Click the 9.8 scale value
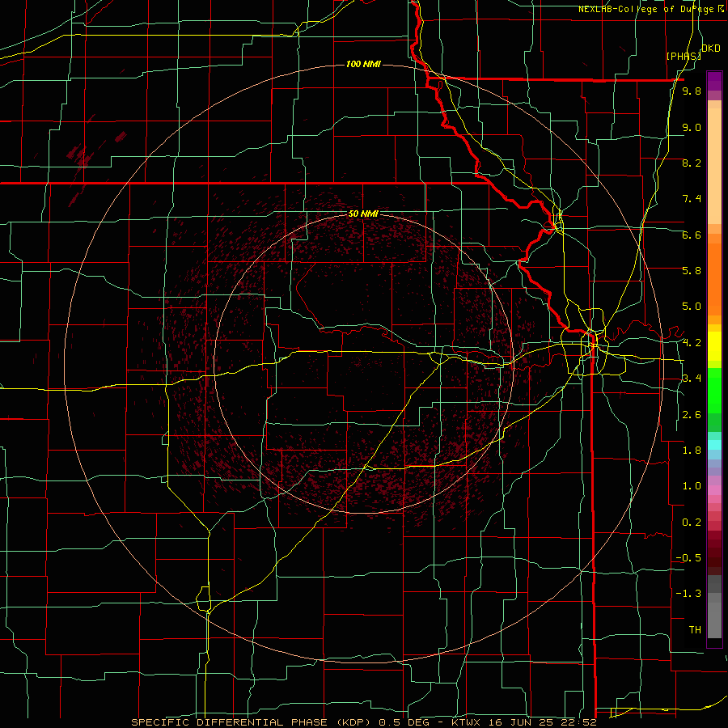 (692, 91)
